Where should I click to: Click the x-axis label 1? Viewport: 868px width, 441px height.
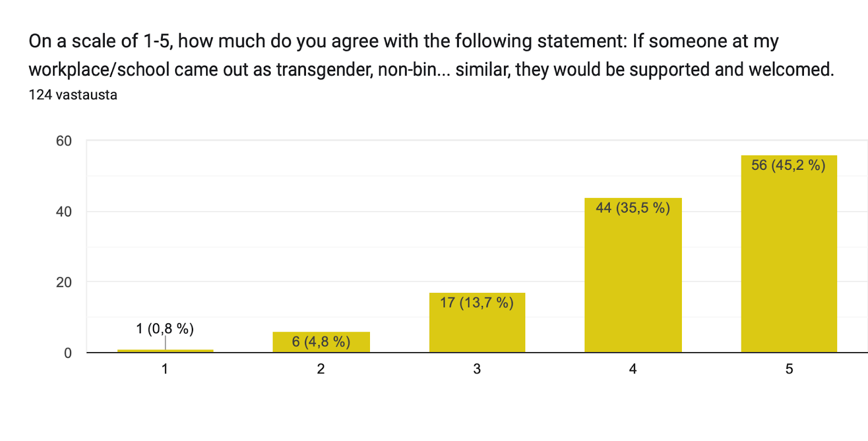coord(165,369)
